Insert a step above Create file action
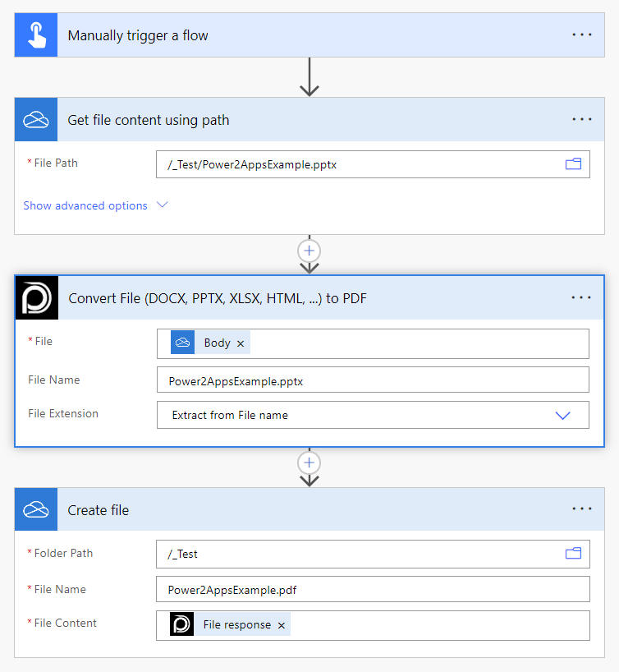The width and height of the screenshot is (619, 672). 309,463
